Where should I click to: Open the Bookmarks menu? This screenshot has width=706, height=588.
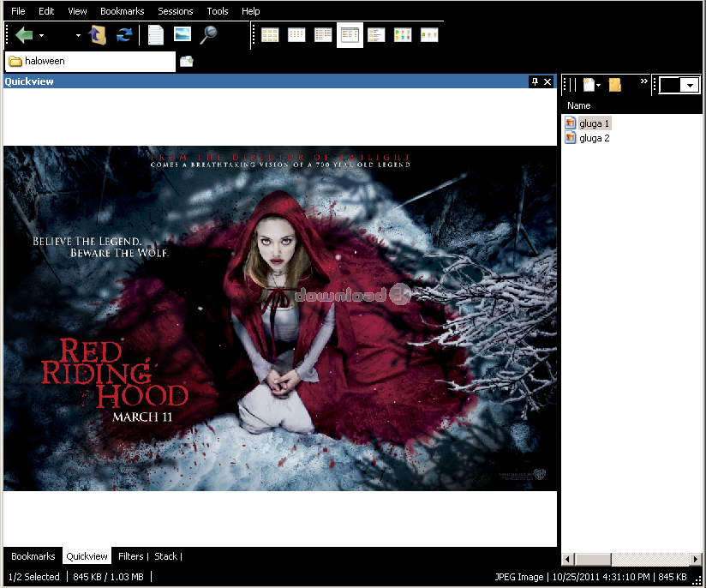(122, 11)
